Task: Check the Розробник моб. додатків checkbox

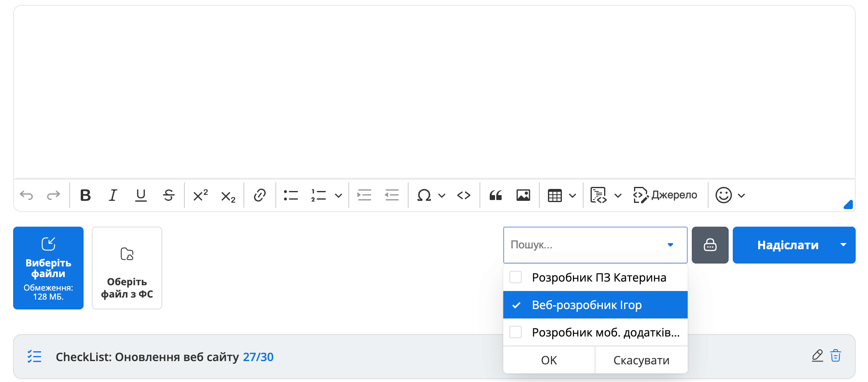Action: tap(516, 332)
